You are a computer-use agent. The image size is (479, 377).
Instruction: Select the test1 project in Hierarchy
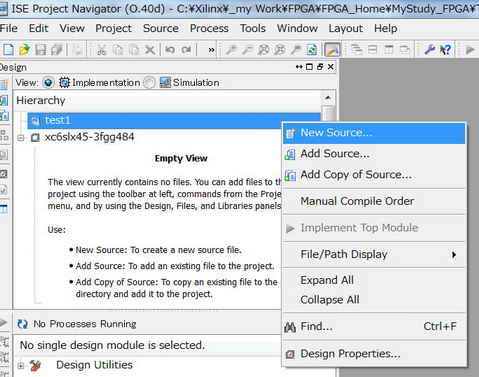(173, 120)
